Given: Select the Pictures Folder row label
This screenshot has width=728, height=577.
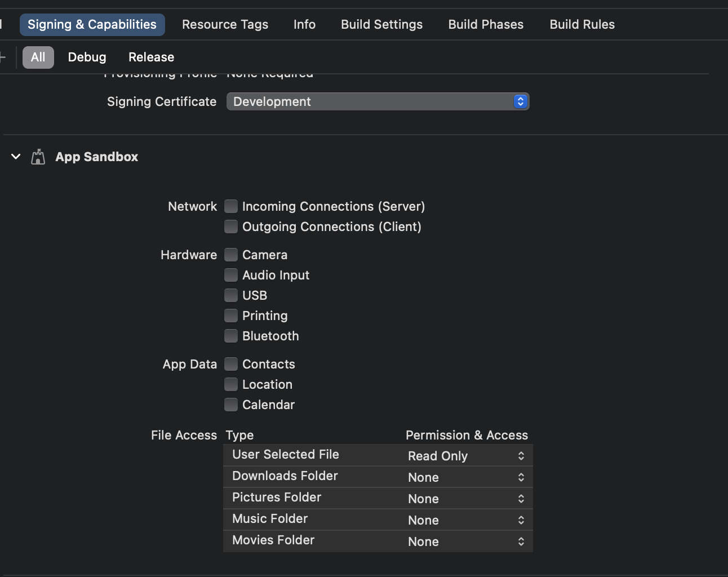Looking at the screenshot, I should click(277, 498).
